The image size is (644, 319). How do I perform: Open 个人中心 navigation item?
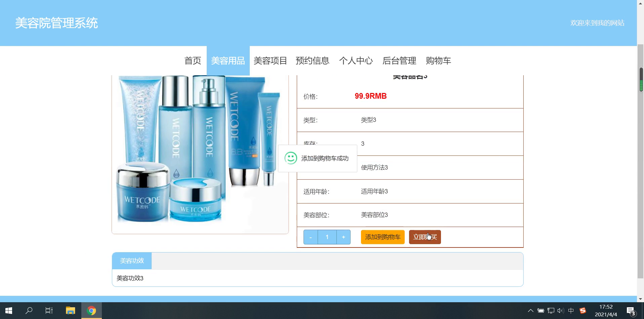(x=356, y=61)
